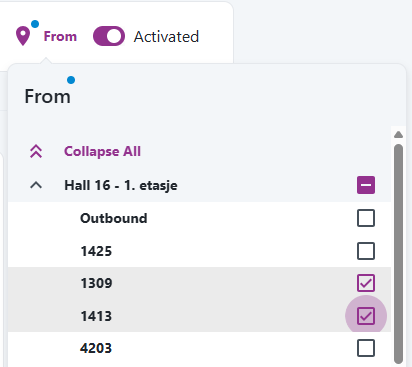Select the 4203 list item label
This screenshot has width=412, height=367.
pyautogui.click(x=96, y=348)
